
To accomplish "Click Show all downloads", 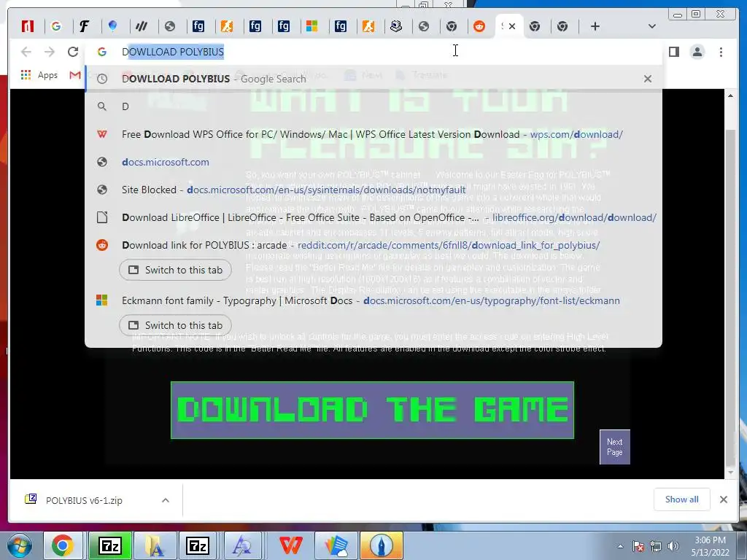I will pos(682,499).
